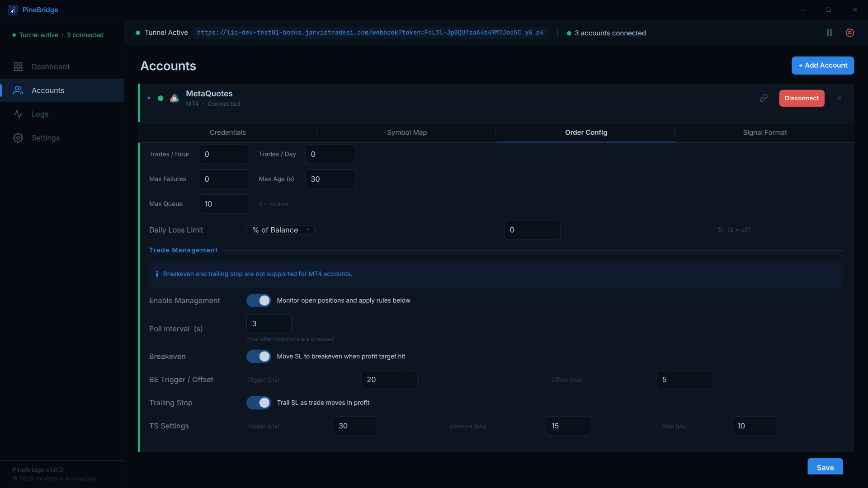The width and height of the screenshot is (868, 488).
Task: Click the '3 accounts connected' status text
Action: [610, 33]
